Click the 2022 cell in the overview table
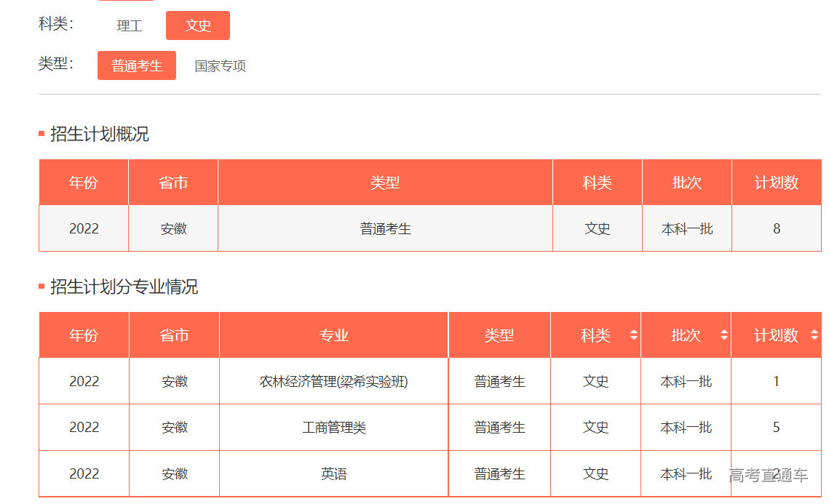Screen dimensions: 829x504 (83, 228)
